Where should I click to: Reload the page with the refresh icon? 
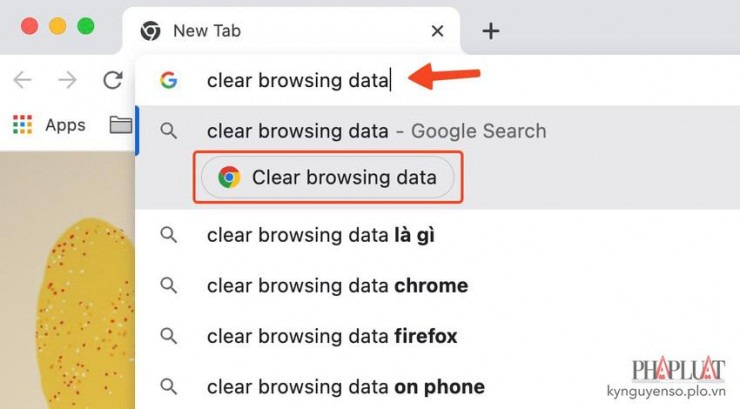(x=113, y=80)
